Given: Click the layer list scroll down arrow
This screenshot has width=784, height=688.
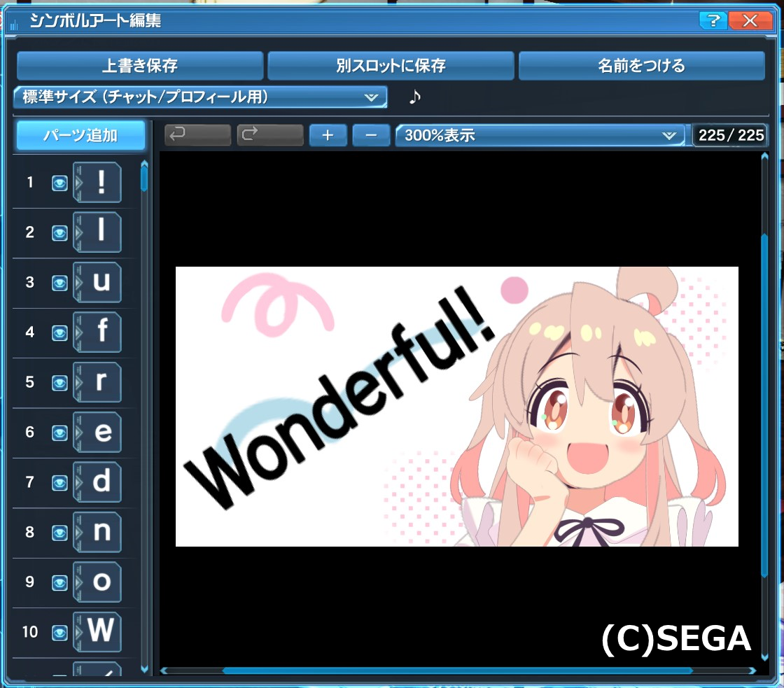Looking at the screenshot, I should point(144,669).
